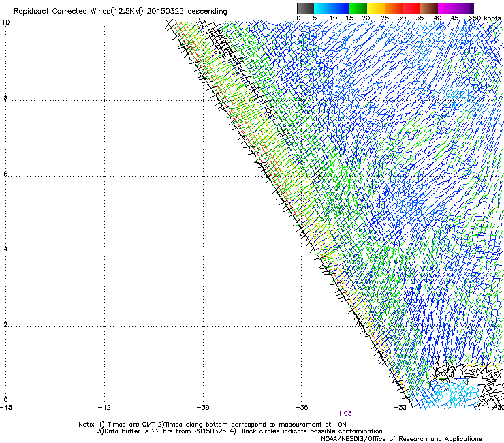The width and height of the screenshot is (504, 443).
Task: Click the gray 0-5 knots color swatch
Action: pyautogui.click(x=305, y=8)
